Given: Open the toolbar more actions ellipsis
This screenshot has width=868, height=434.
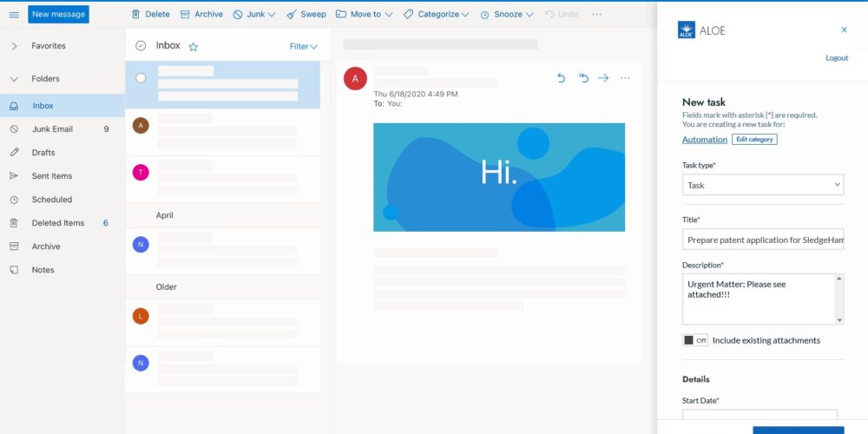Looking at the screenshot, I should (x=597, y=15).
